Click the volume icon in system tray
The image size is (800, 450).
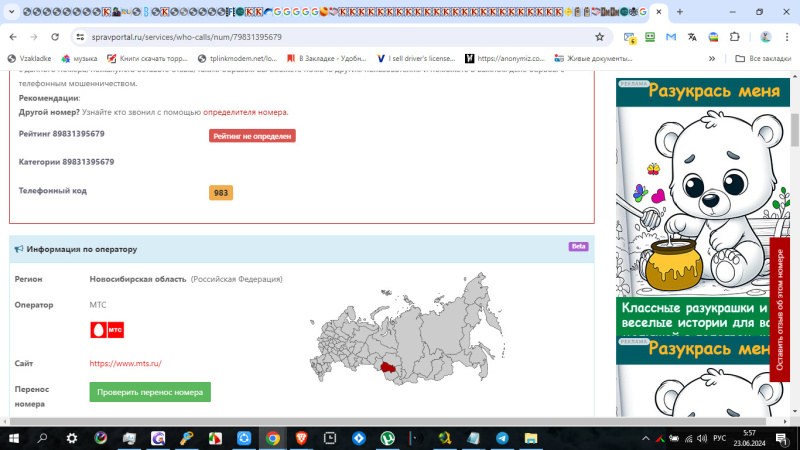point(702,438)
